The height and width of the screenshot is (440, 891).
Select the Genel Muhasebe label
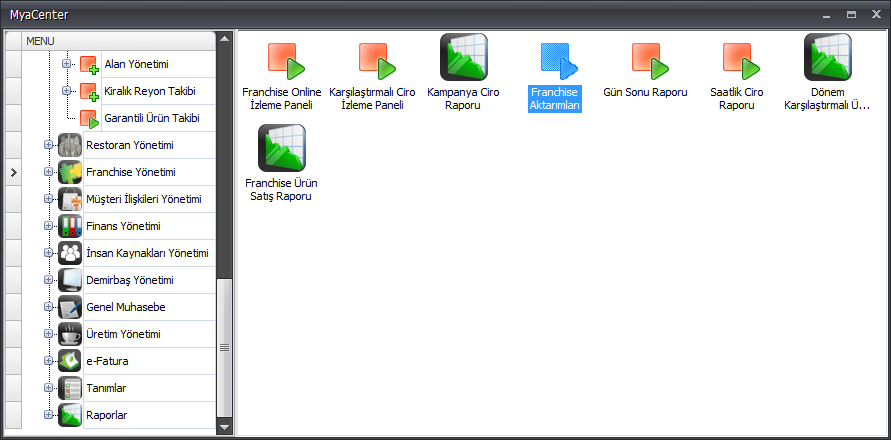pos(126,308)
